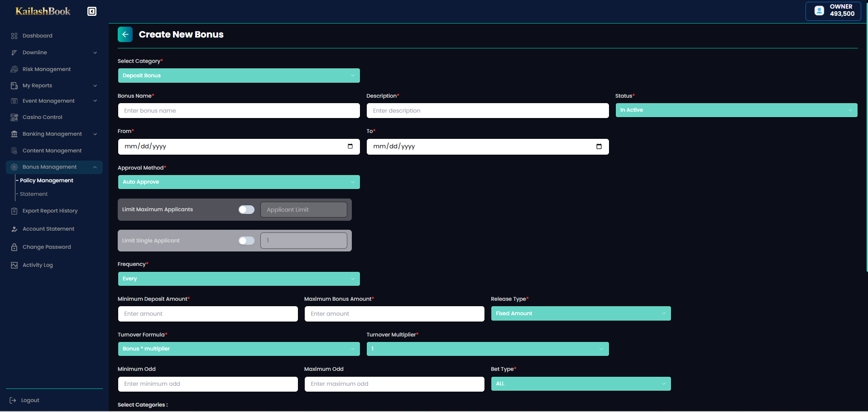Click the KailashBook logo
Viewport: 868px width, 412px height.
click(43, 11)
